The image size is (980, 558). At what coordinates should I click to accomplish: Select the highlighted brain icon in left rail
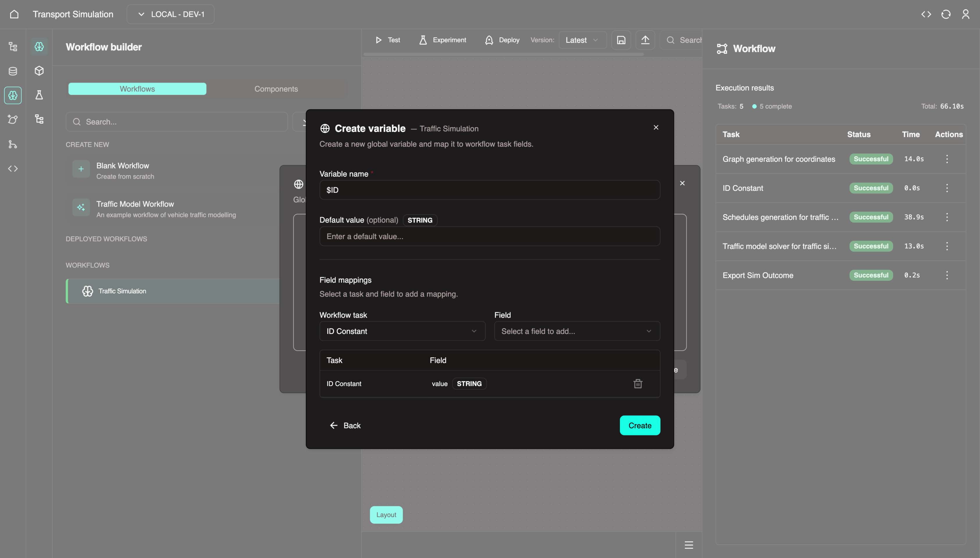(13, 95)
